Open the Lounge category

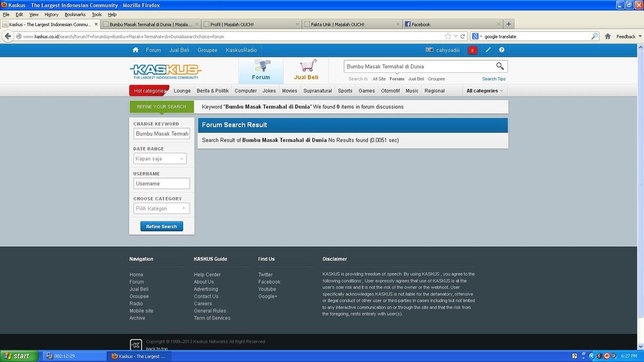click(182, 90)
